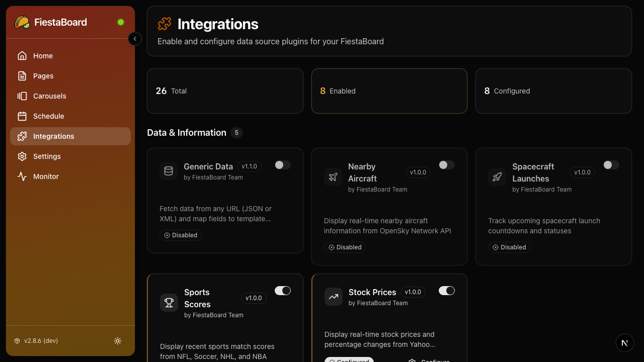The height and width of the screenshot is (362, 644).
Task: Open the Monitor view
Action: (x=70, y=176)
